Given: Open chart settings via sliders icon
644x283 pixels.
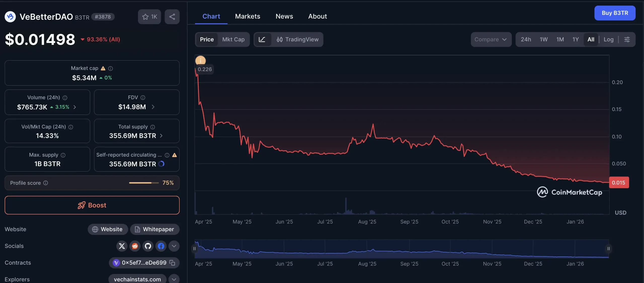Looking at the screenshot, I should coord(627,39).
